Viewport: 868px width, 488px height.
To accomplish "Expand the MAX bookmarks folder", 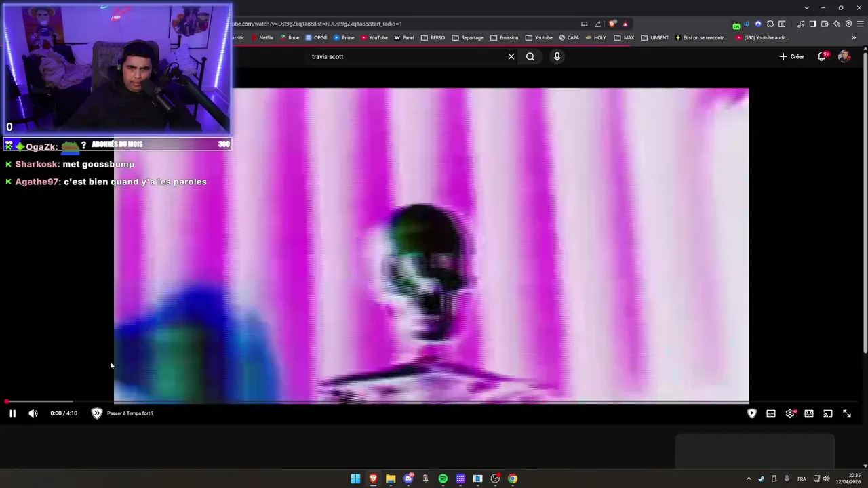I will point(625,38).
